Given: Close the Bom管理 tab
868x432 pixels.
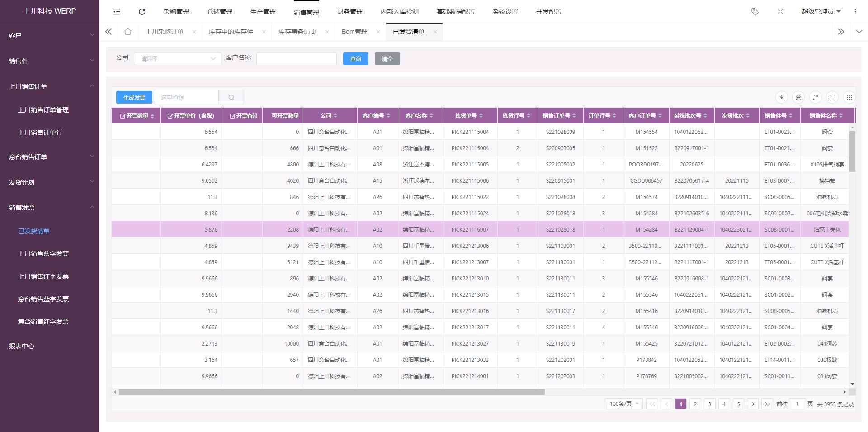Looking at the screenshot, I should click(378, 32).
